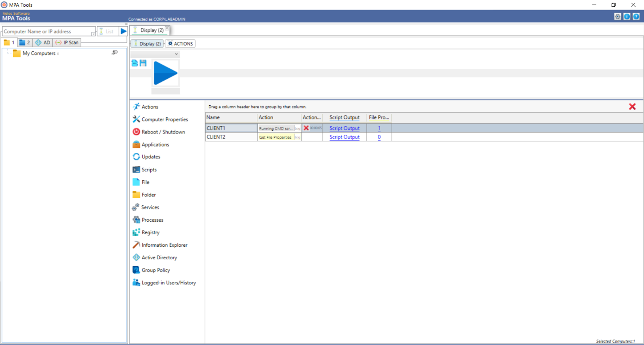The height and width of the screenshot is (345, 644).
Task: Click the small play arrow beside List
Action: pyautogui.click(x=123, y=31)
